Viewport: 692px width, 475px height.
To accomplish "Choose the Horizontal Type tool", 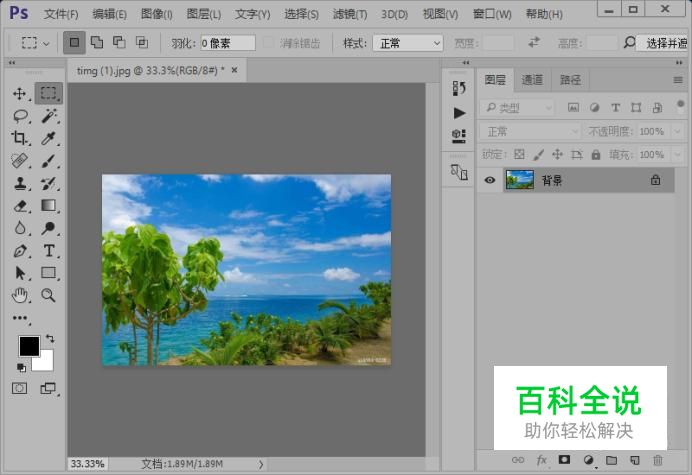I will (48, 251).
